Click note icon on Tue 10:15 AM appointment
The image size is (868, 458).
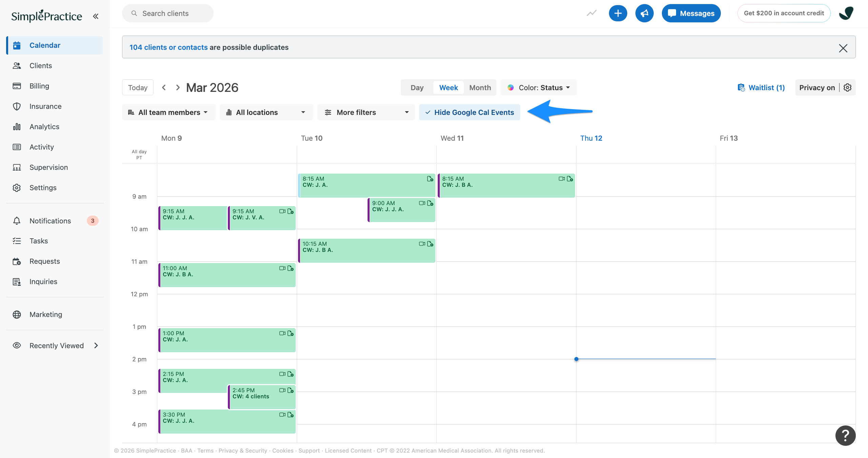(430, 244)
